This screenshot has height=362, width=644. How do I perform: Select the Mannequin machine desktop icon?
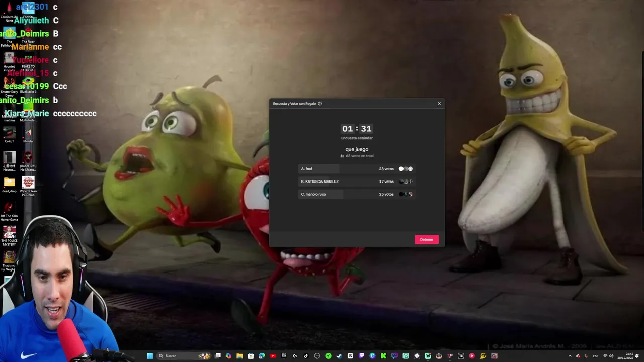click(9, 112)
